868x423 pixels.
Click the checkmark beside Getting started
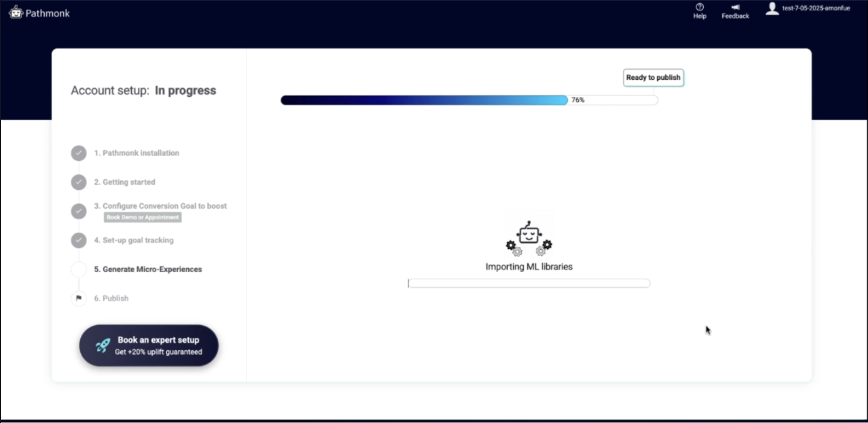point(79,182)
